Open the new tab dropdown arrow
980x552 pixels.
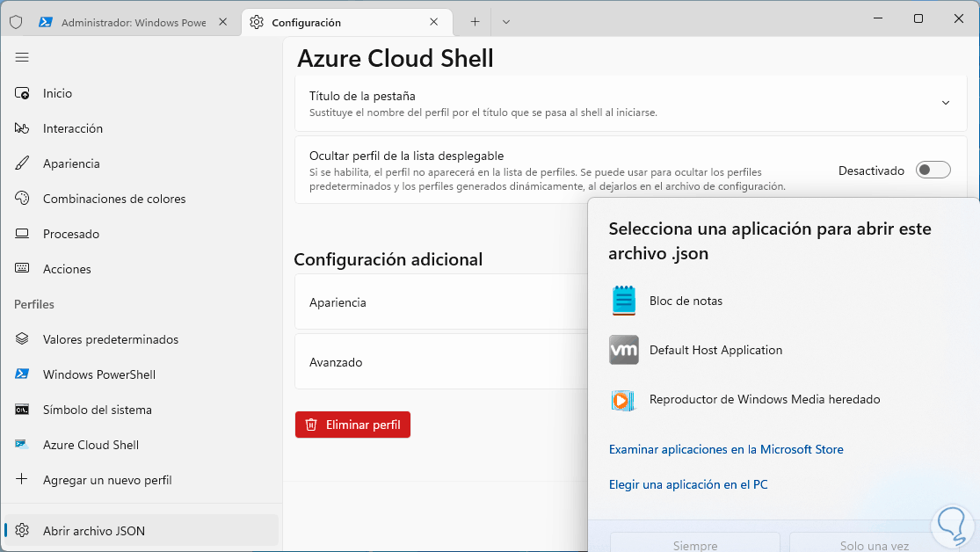(x=506, y=22)
